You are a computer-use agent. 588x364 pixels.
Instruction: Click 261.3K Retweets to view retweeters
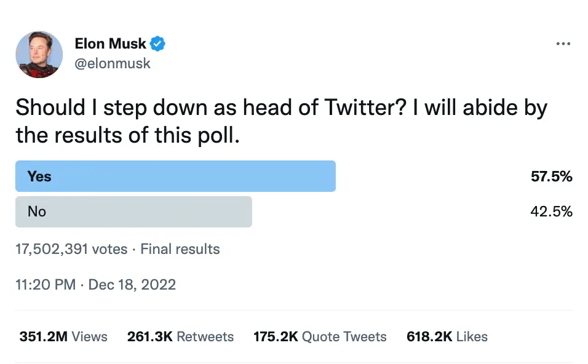[180, 336]
